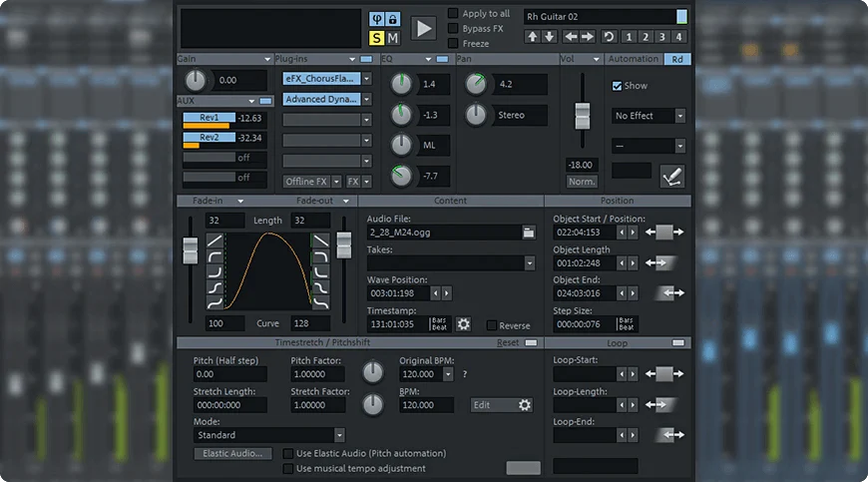Screen dimensions: 868x482
Task: Uncheck the Show automation checkbox
Action: 617,86
